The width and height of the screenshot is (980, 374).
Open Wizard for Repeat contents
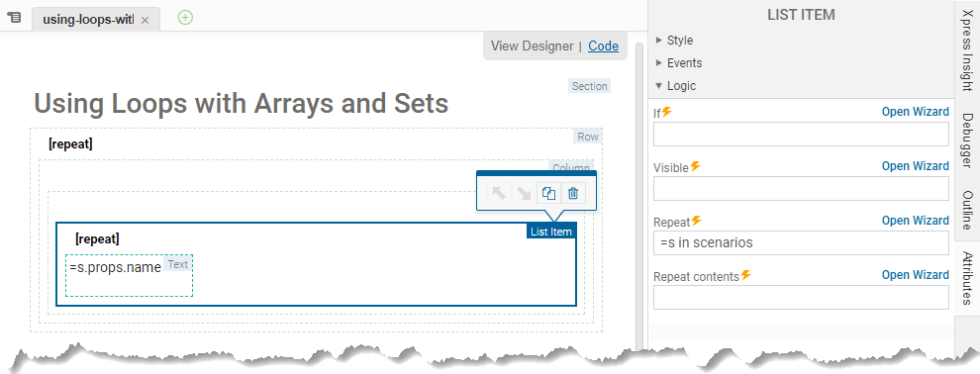coord(915,275)
